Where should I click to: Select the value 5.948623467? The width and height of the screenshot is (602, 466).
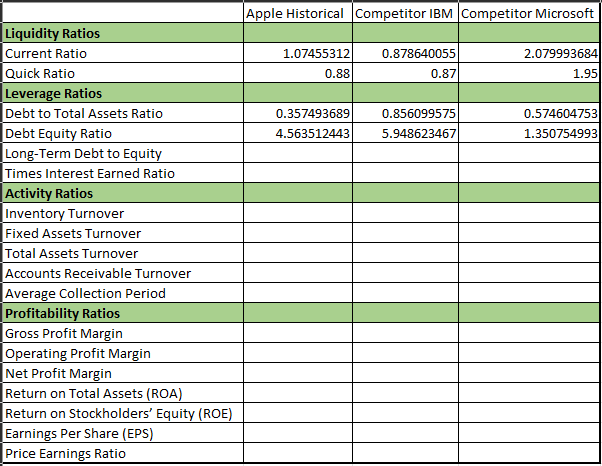[418, 134]
